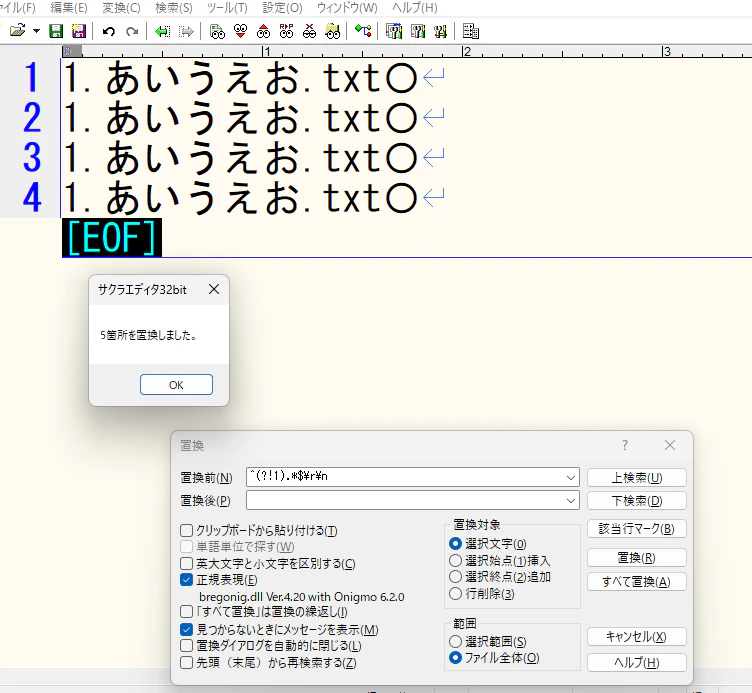Viewport: 752px width, 693px height.
Task: Open Replace via the R▶P binoculars icon
Action: pyautogui.click(x=286, y=32)
